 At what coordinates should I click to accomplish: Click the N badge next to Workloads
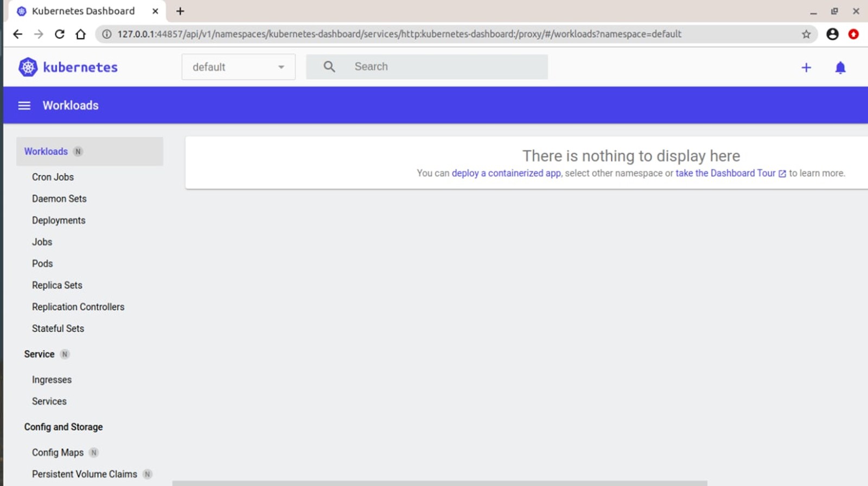click(x=78, y=152)
